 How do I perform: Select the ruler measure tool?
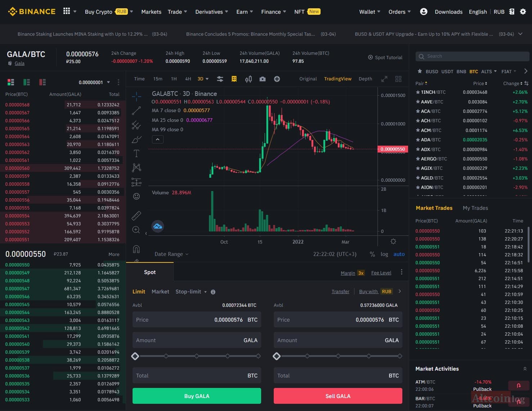click(137, 215)
